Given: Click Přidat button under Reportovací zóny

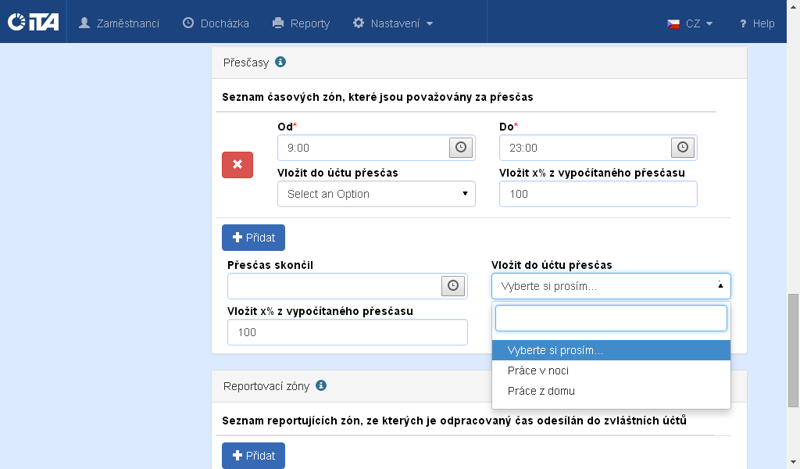Looking at the screenshot, I should pos(253,455).
